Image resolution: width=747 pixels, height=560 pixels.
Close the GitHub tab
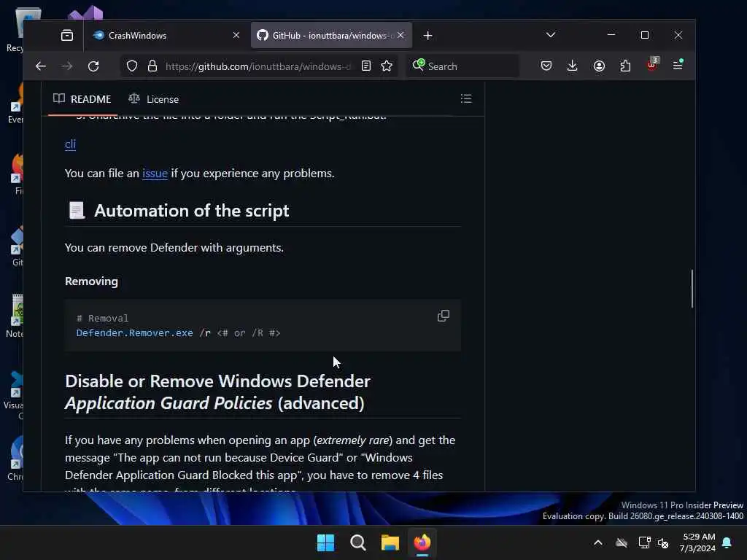coord(400,35)
